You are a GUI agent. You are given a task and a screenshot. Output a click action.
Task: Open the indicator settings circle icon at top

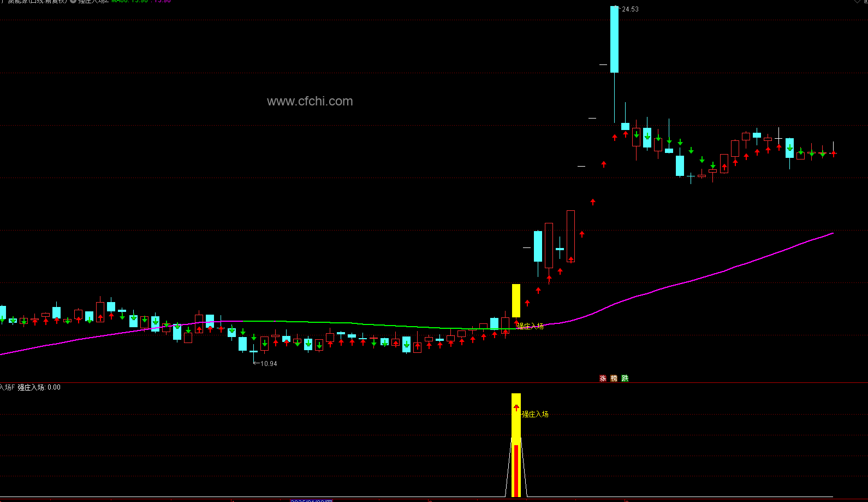(73, 1)
